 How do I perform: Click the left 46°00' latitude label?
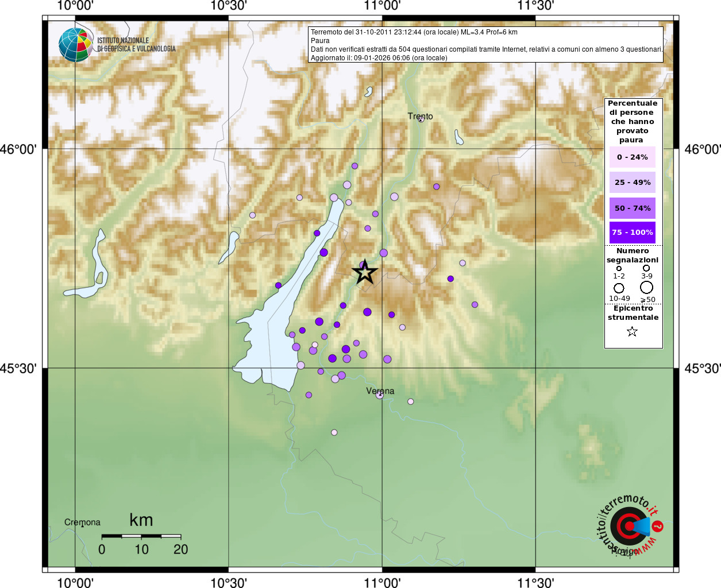click(x=18, y=149)
